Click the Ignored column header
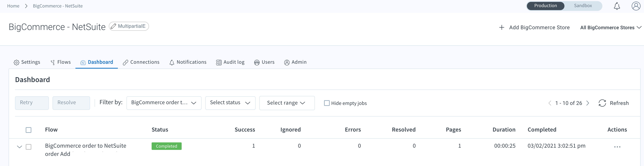This screenshot has height=166, width=644. coord(290,129)
